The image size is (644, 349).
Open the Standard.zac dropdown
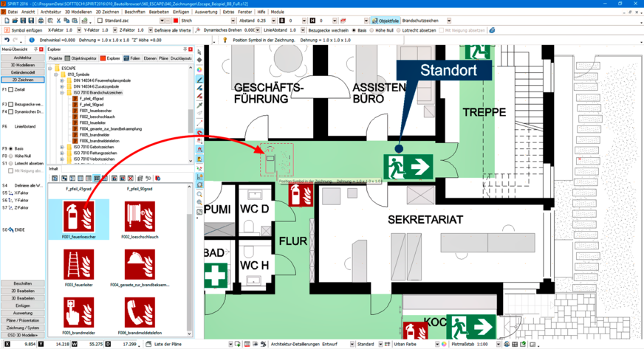tap(162, 21)
